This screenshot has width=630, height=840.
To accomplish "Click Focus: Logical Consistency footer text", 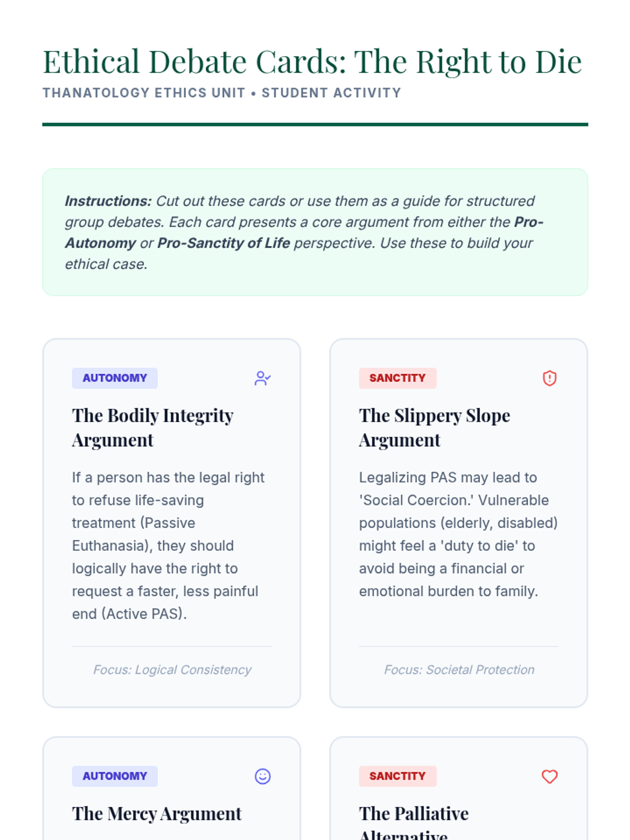I will coord(172,669).
